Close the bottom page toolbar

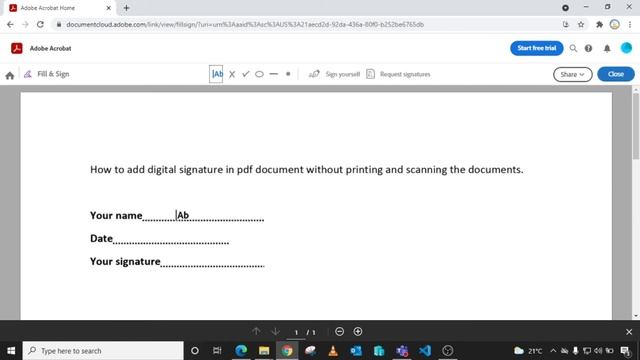pyautogui.click(x=629, y=332)
